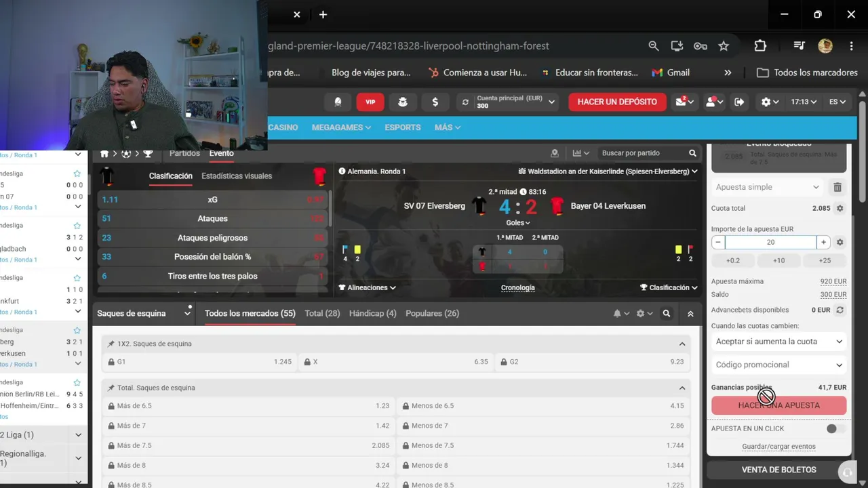
Task: Collapse all markets with double chevron
Action: pos(690,314)
